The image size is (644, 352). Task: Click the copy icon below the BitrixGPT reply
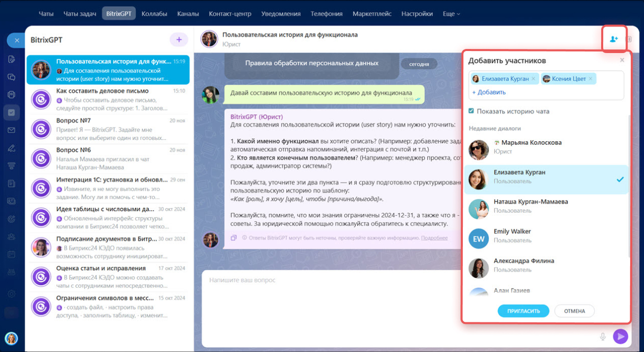[234, 238]
